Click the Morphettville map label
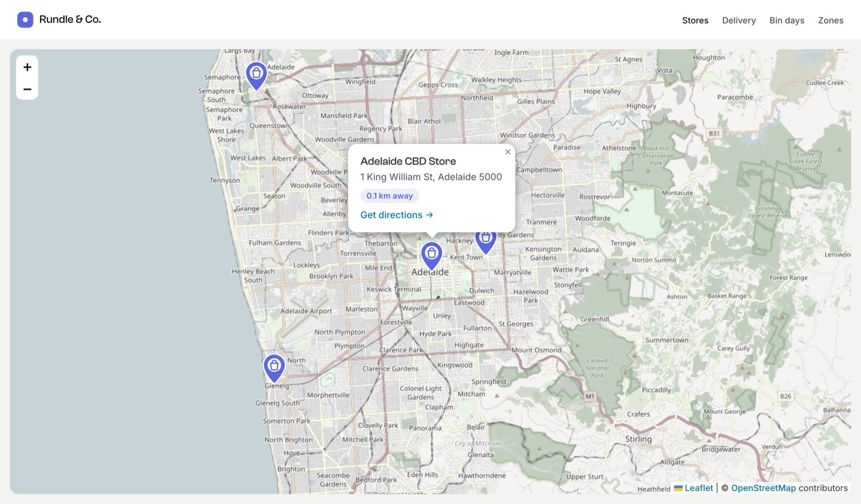 click(x=328, y=395)
